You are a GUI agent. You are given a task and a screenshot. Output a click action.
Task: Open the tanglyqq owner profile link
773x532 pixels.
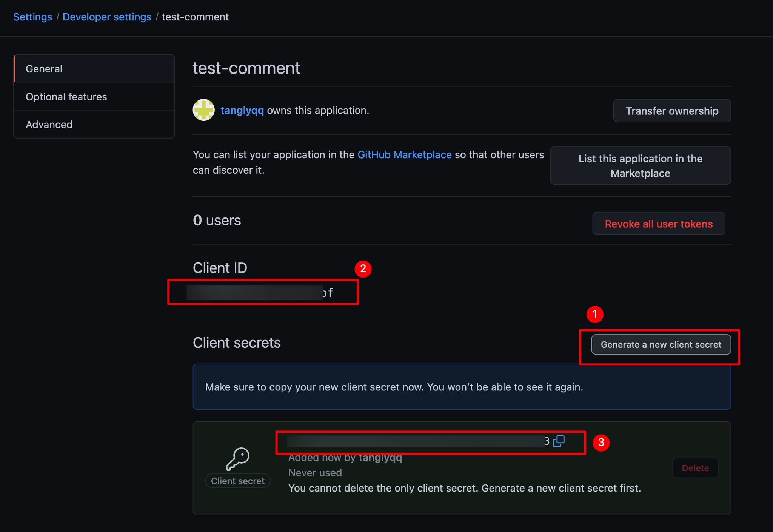point(242,110)
